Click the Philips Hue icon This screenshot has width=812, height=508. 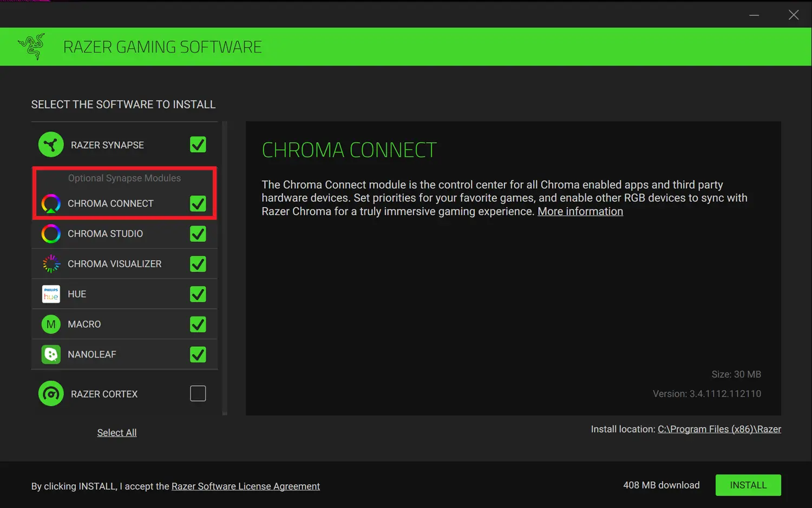click(x=51, y=294)
